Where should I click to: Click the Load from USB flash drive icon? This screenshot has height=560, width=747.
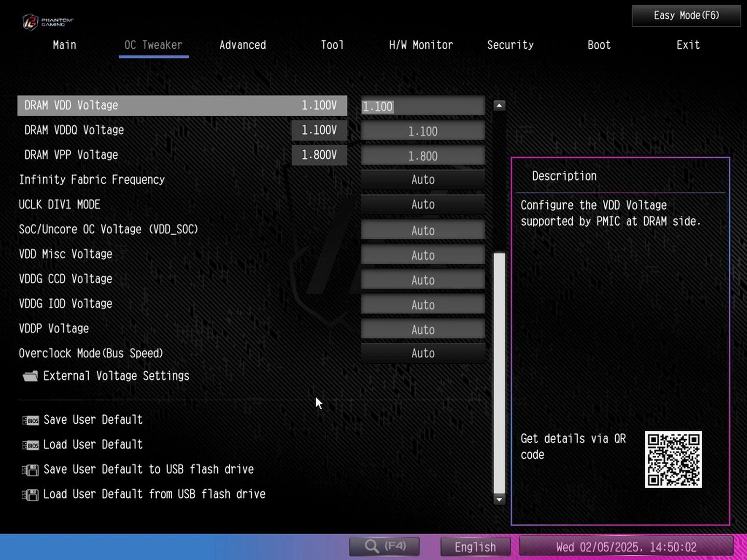pyautogui.click(x=30, y=495)
